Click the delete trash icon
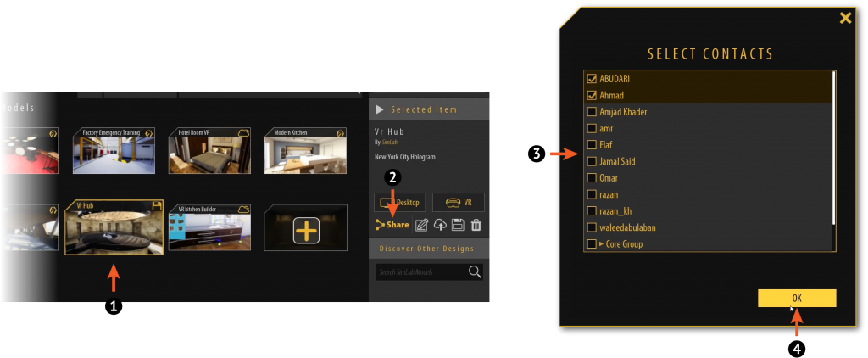The width and height of the screenshot is (868, 358). [x=476, y=225]
